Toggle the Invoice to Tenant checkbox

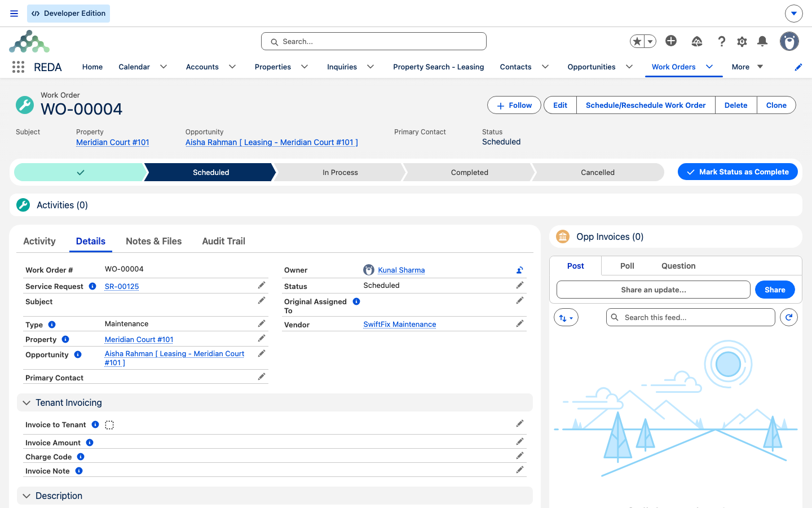click(x=109, y=425)
